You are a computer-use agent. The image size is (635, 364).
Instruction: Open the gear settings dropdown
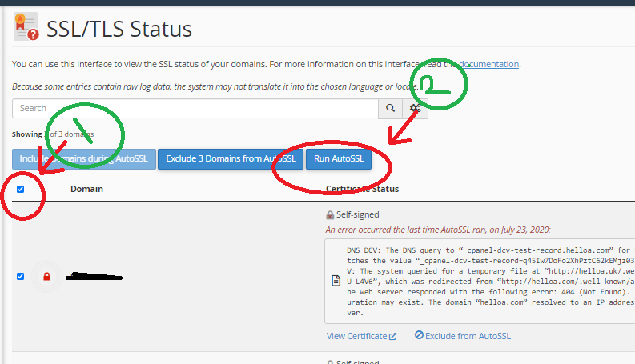point(416,108)
